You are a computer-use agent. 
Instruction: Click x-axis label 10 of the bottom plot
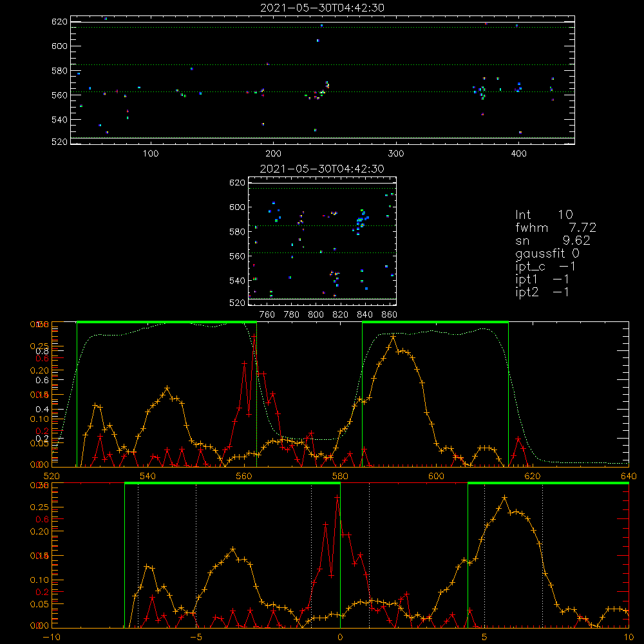(x=629, y=638)
